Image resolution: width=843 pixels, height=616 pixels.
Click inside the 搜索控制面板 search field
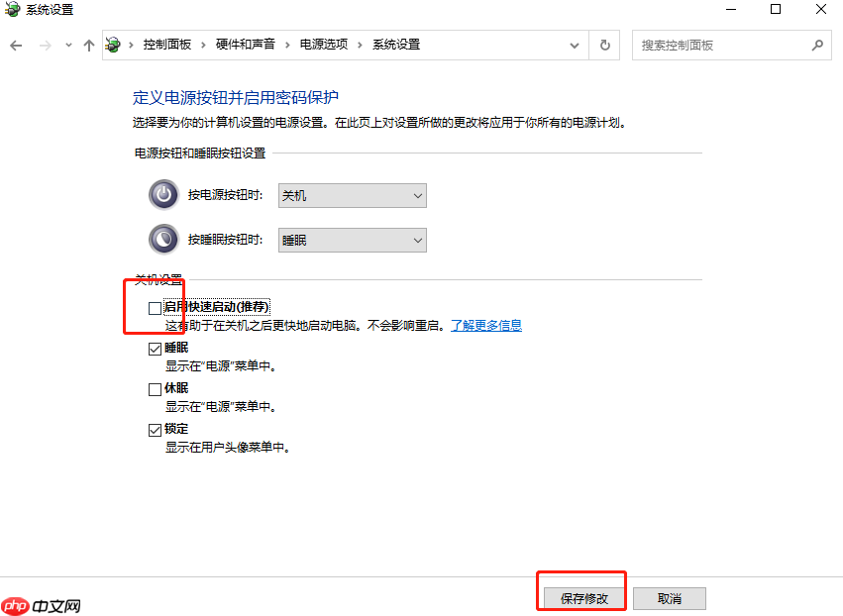723,45
